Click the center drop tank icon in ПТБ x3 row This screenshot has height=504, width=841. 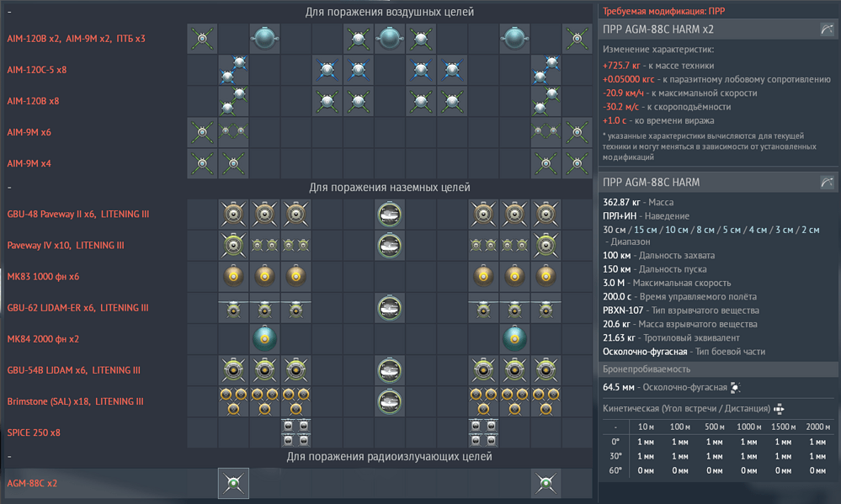(x=390, y=38)
